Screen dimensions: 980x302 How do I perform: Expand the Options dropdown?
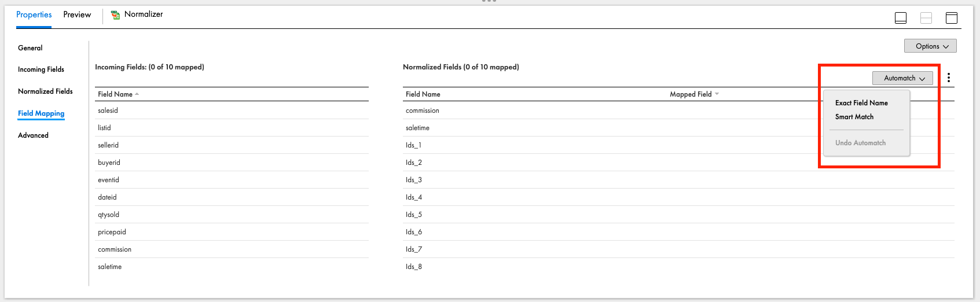point(930,46)
